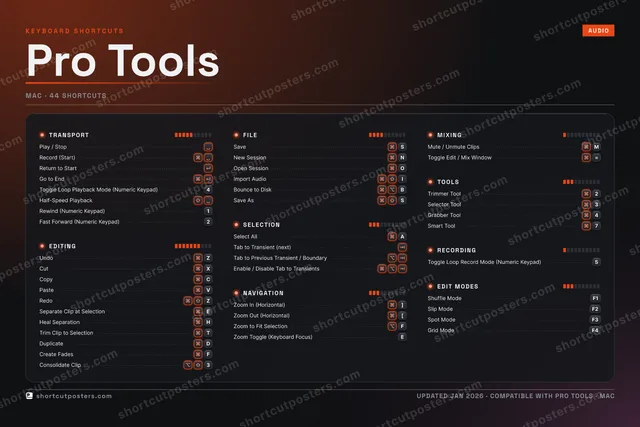
Task: Click the Command key in the Record (Start) row
Action: [x=198, y=158]
